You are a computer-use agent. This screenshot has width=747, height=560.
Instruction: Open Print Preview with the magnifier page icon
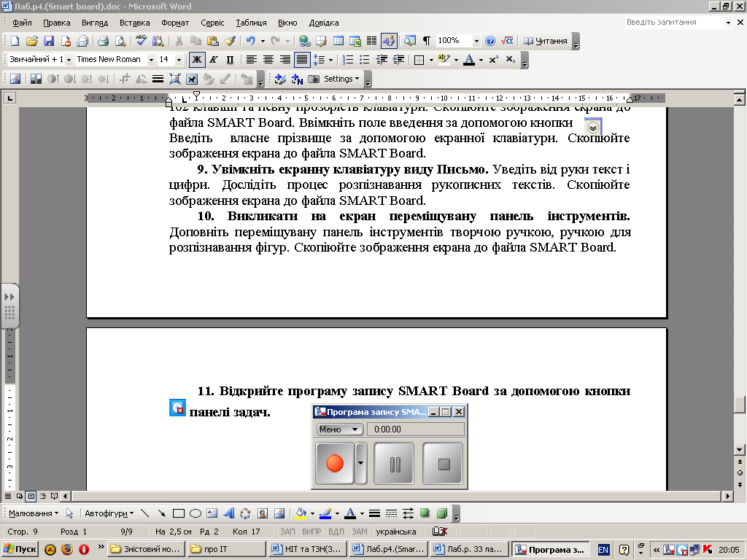point(120,41)
